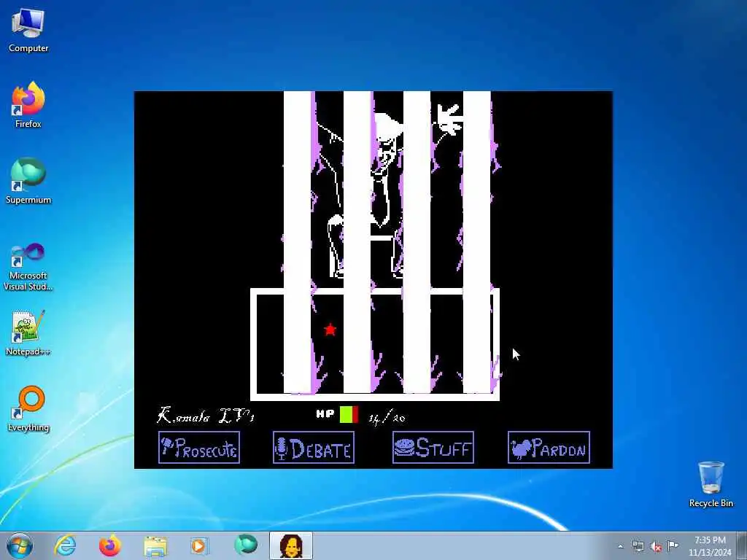Open the Everything search shortcut
The image size is (747, 560).
28,408
